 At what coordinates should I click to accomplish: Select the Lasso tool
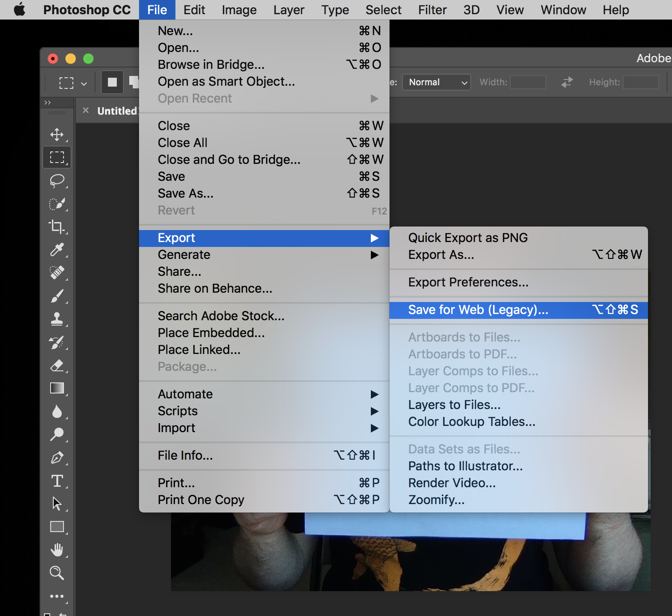click(x=57, y=181)
